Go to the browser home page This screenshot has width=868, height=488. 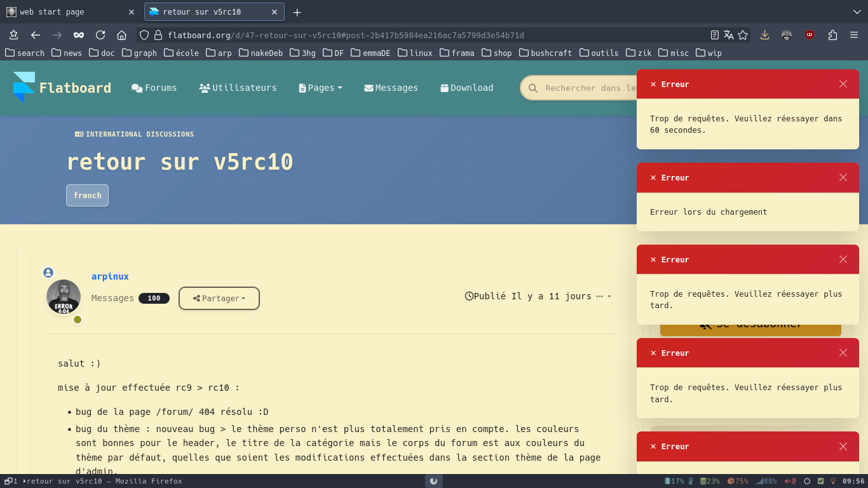122,35
